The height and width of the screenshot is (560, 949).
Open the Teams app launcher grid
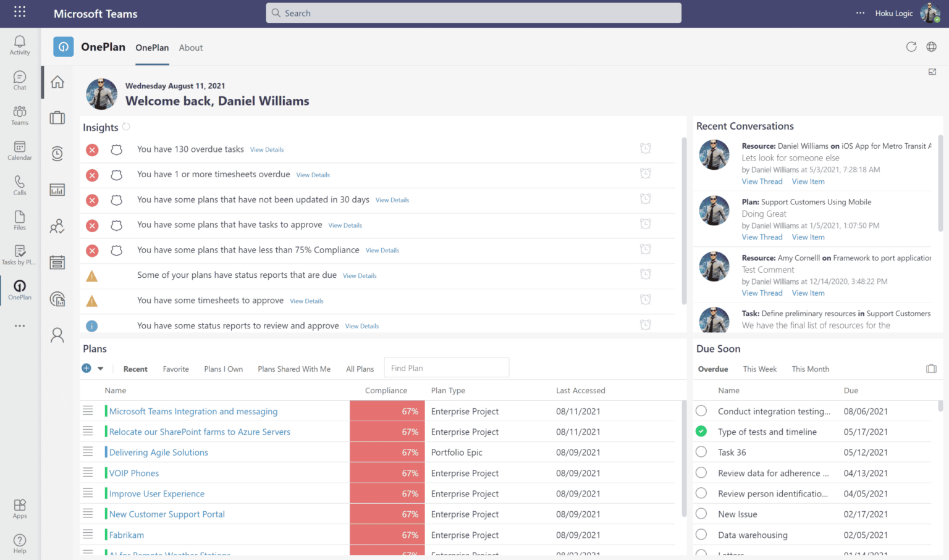(20, 12)
